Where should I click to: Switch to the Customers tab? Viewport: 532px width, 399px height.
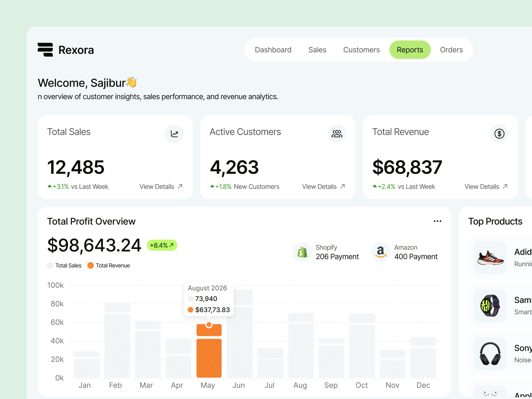pyautogui.click(x=361, y=50)
